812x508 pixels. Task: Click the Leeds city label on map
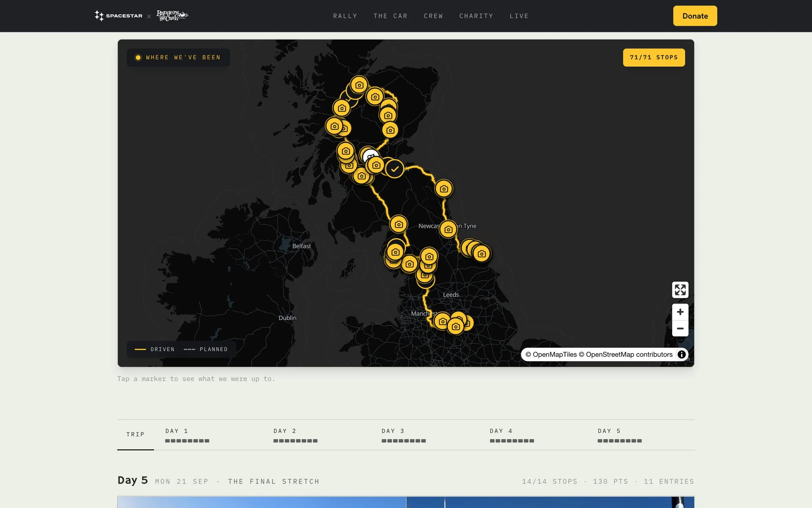click(x=451, y=295)
